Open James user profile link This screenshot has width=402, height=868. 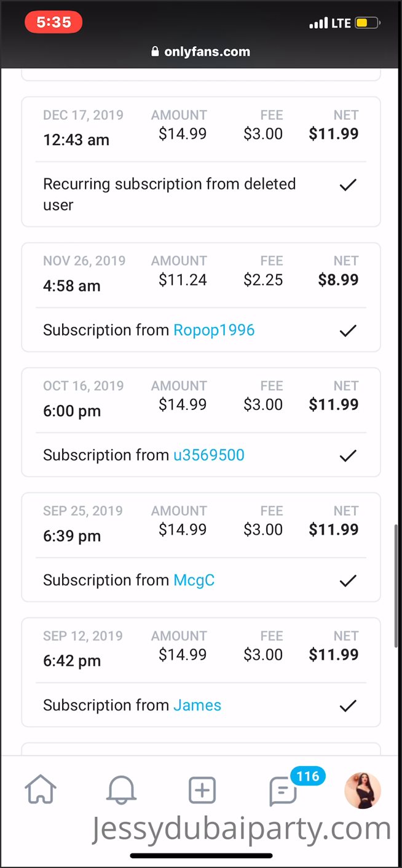coord(197,705)
